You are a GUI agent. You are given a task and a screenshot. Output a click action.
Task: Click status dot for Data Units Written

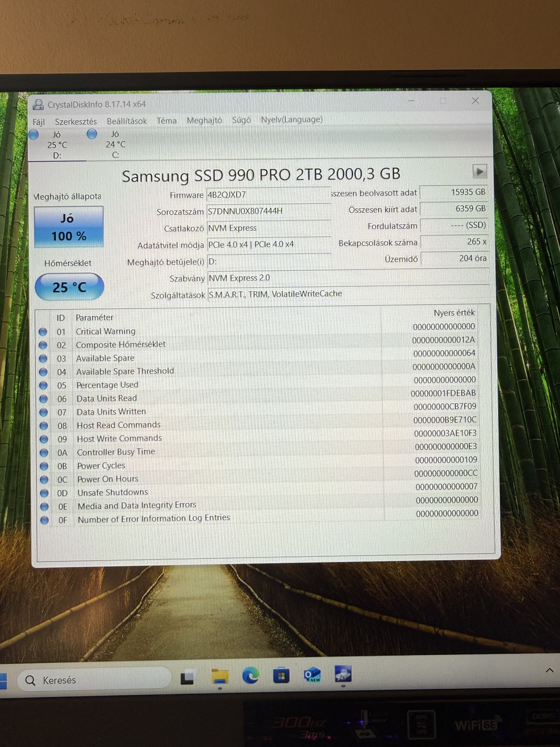click(x=44, y=412)
